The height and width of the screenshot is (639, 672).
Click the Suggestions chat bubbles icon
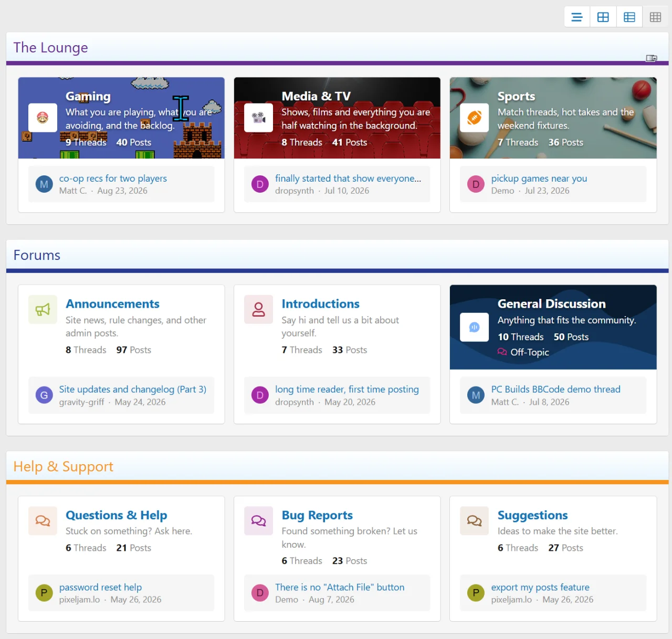475,521
